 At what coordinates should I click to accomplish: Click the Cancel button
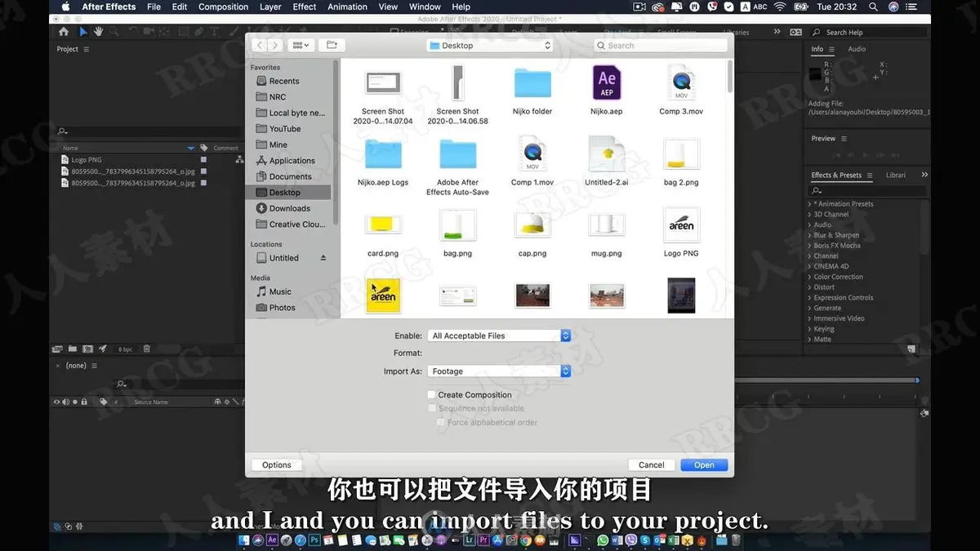click(x=651, y=465)
